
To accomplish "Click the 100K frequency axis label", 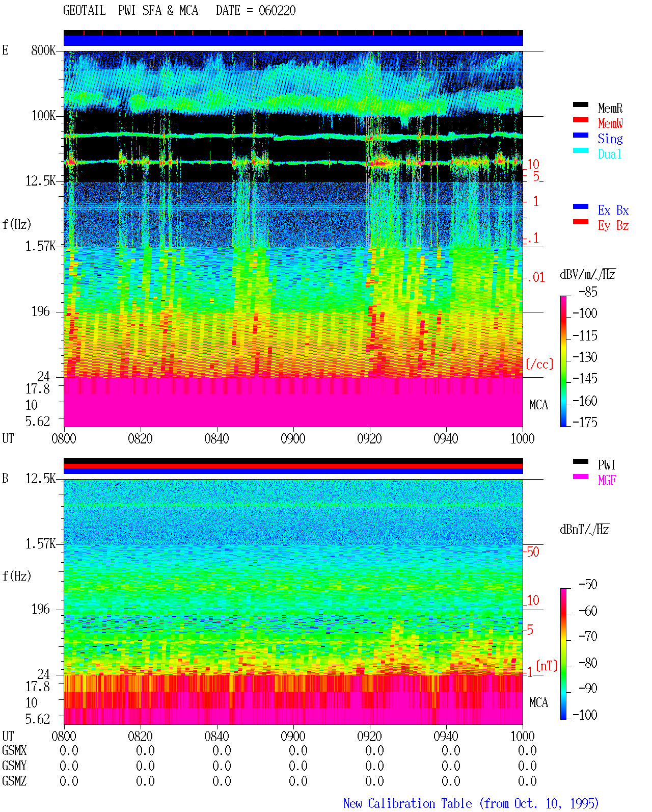I will pos(43,116).
